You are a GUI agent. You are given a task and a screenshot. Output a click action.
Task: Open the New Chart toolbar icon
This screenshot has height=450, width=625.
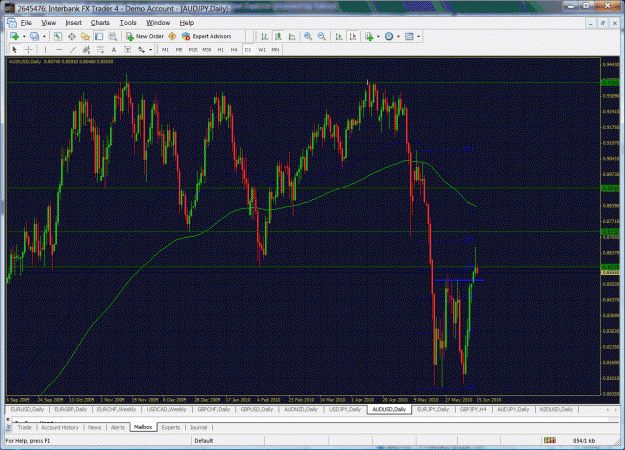click(14, 36)
